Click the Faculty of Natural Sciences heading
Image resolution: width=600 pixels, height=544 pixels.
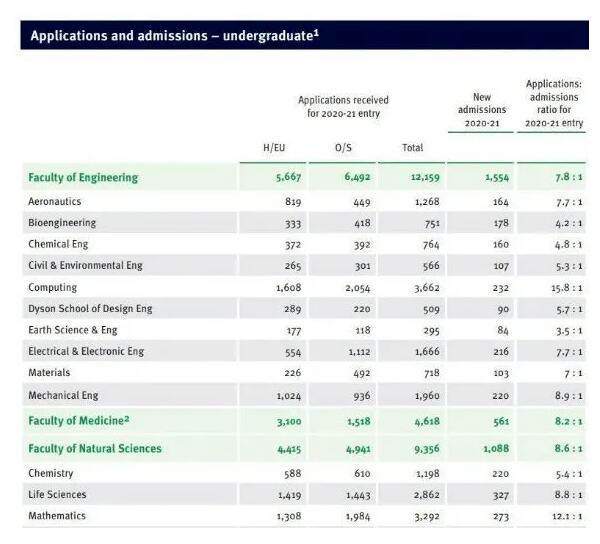[95, 448]
